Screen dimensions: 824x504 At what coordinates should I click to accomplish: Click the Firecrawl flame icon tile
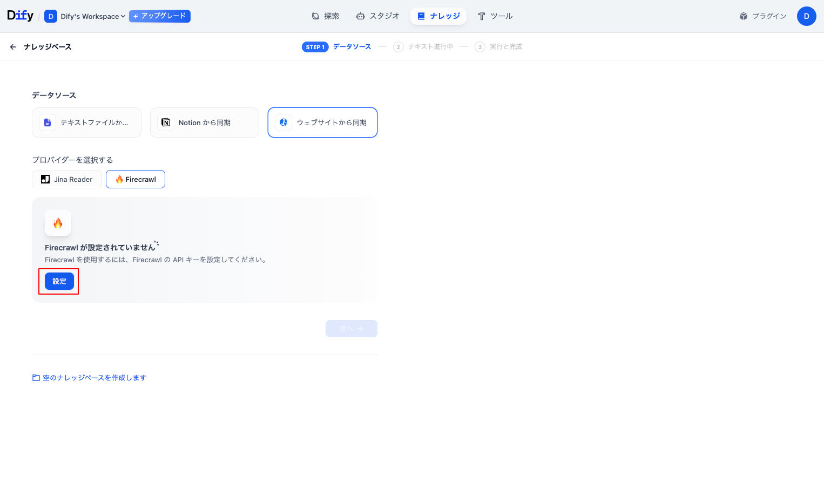58,223
